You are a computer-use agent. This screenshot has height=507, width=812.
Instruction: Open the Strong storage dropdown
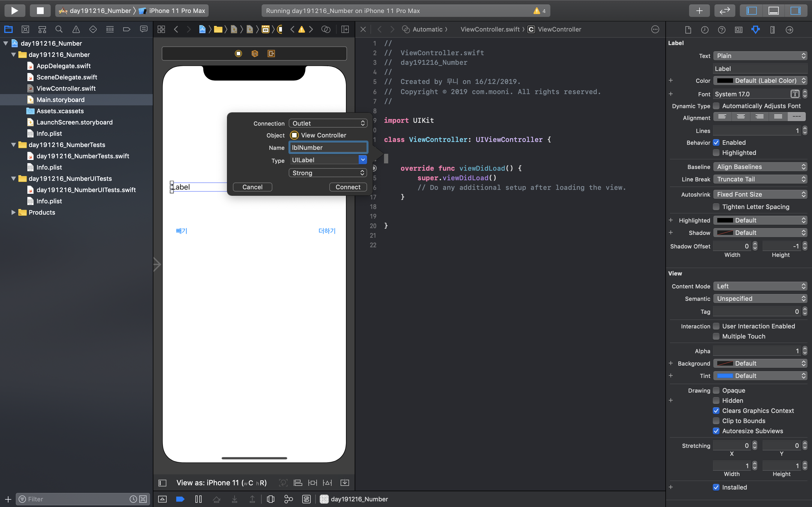[x=328, y=173]
